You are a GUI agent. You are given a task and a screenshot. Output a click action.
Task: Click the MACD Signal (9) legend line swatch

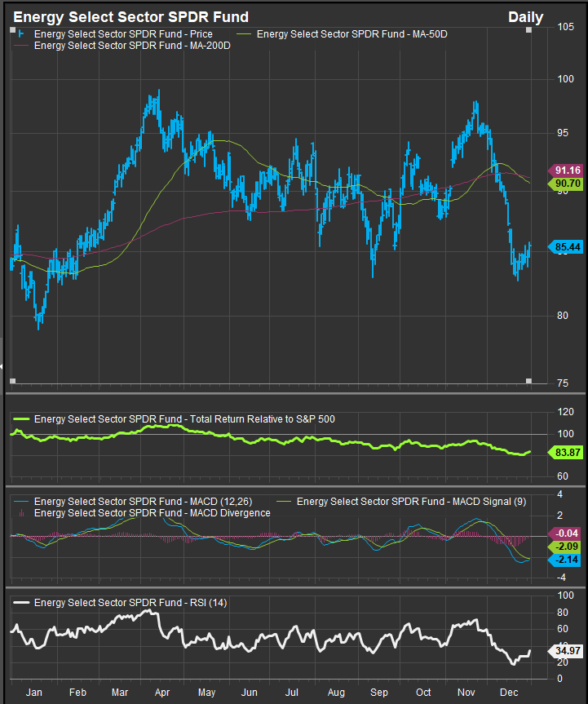284,502
